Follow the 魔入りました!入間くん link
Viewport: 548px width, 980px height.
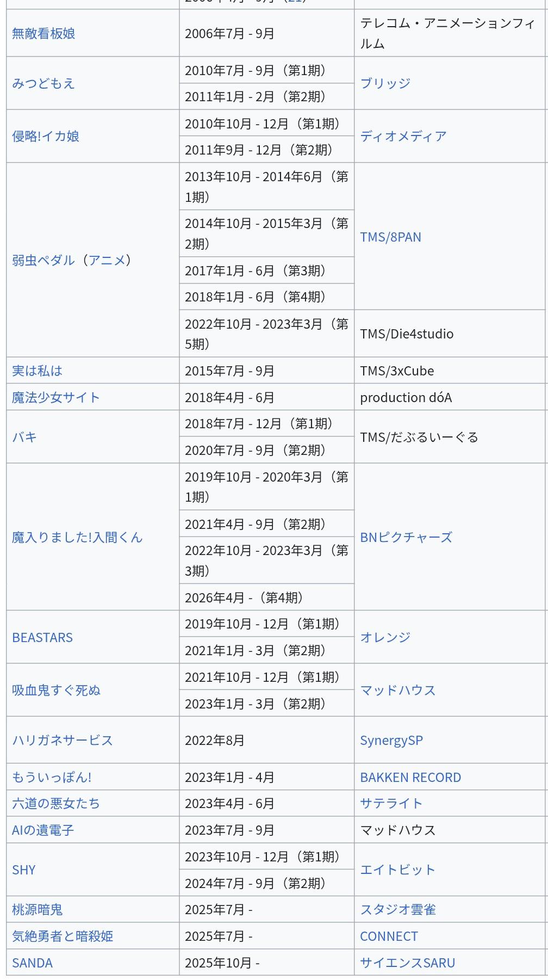tap(77, 538)
